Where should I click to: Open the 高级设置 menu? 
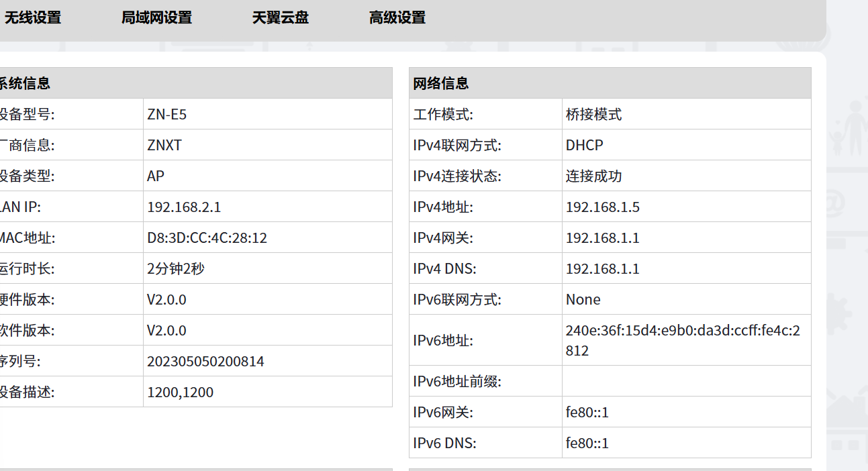397,18
